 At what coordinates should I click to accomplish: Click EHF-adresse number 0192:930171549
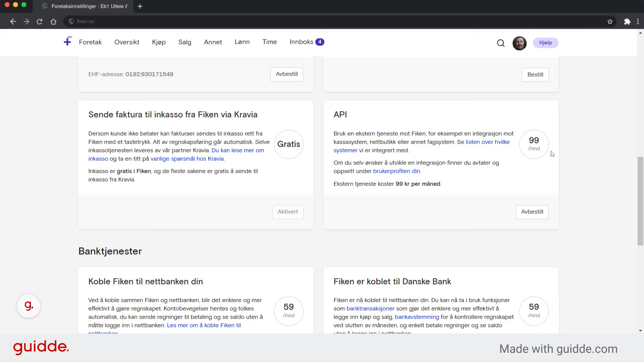tap(149, 74)
